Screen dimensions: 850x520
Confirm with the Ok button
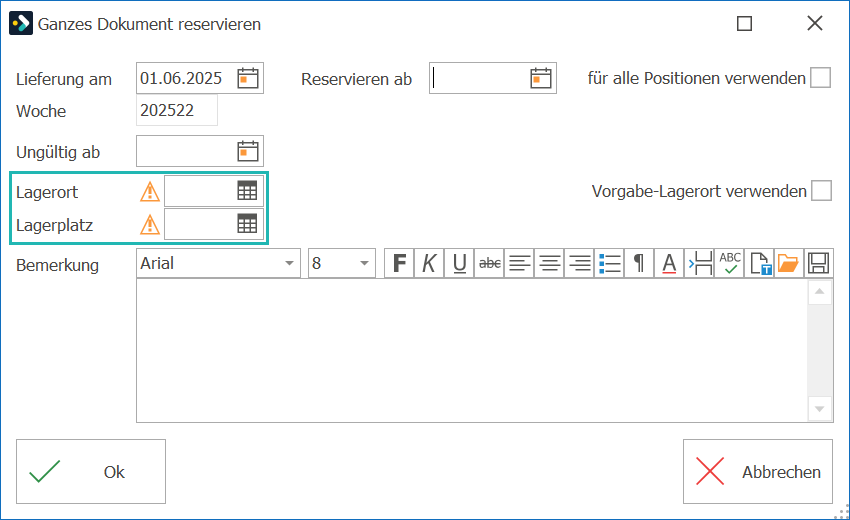click(91, 471)
